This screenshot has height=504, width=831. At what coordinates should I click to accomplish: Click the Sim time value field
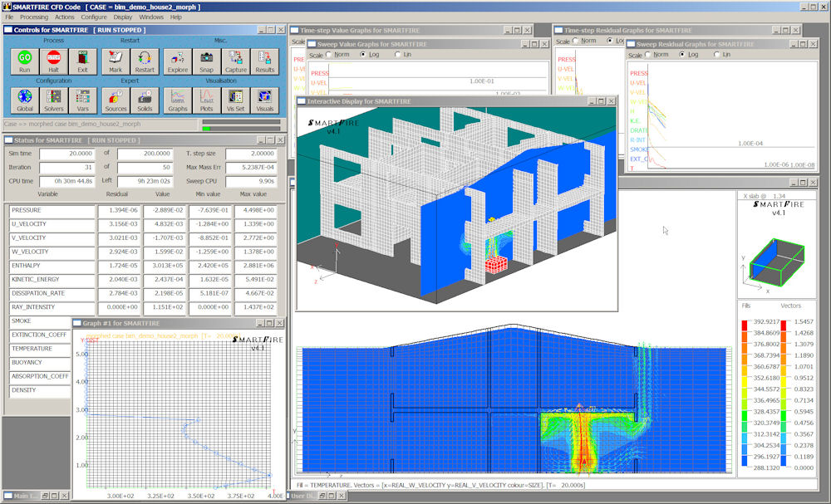point(66,154)
